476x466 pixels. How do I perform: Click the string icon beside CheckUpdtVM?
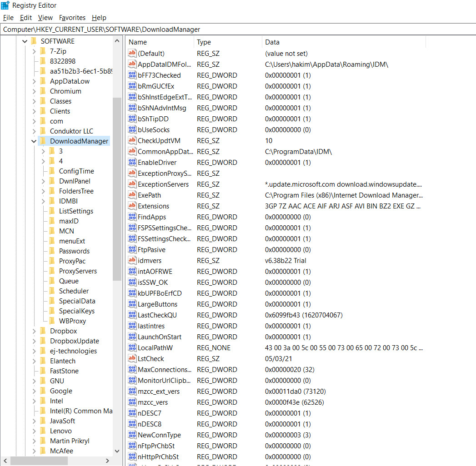coord(132,141)
